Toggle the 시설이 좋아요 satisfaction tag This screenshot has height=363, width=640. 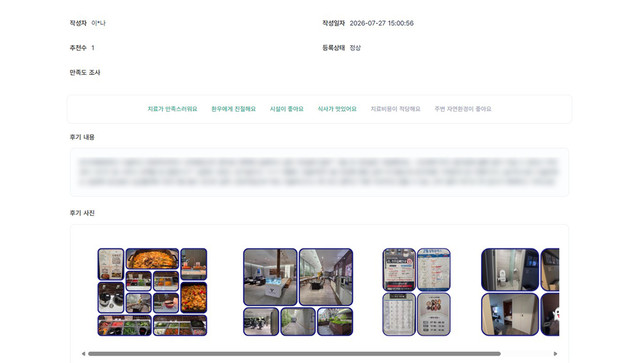[287, 109]
